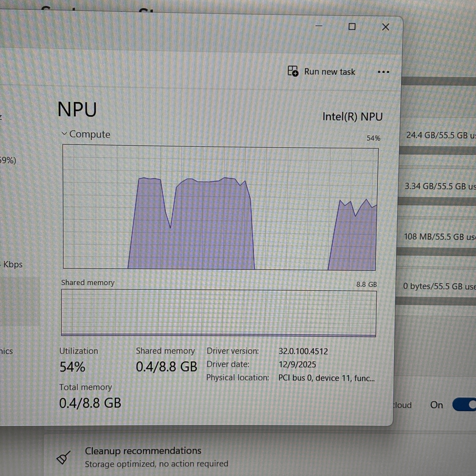The width and height of the screenshot is (476, 476).
Task: Click the PCI bus 0, device 11 location
Action: point(326,378)
